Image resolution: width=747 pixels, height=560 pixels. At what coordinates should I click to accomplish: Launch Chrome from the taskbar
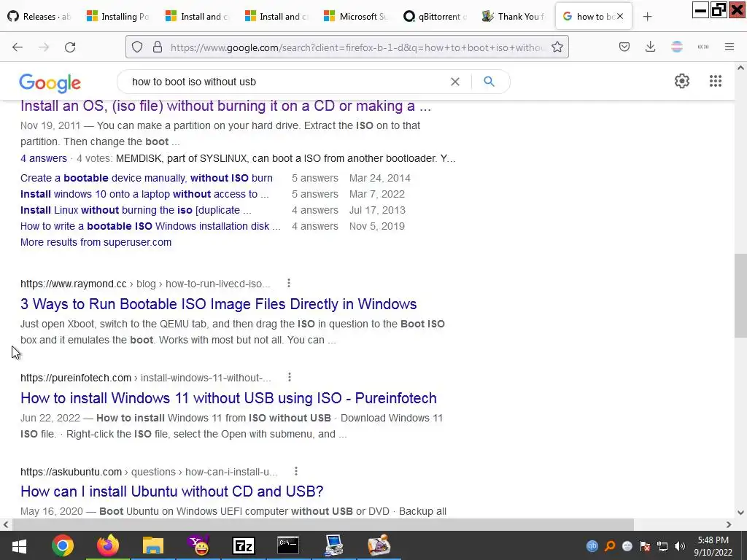click(x=63, y=545)
